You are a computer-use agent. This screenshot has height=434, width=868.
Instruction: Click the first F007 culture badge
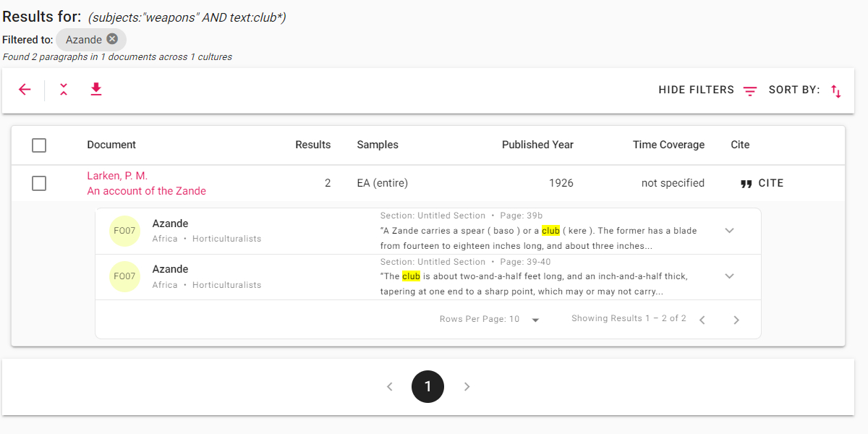coord(124,231)
